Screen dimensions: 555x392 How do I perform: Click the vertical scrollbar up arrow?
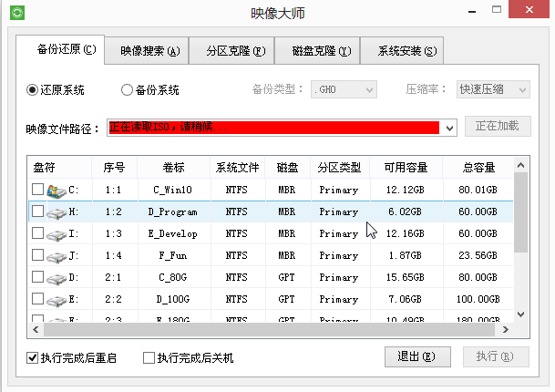(x=520, y=165)
